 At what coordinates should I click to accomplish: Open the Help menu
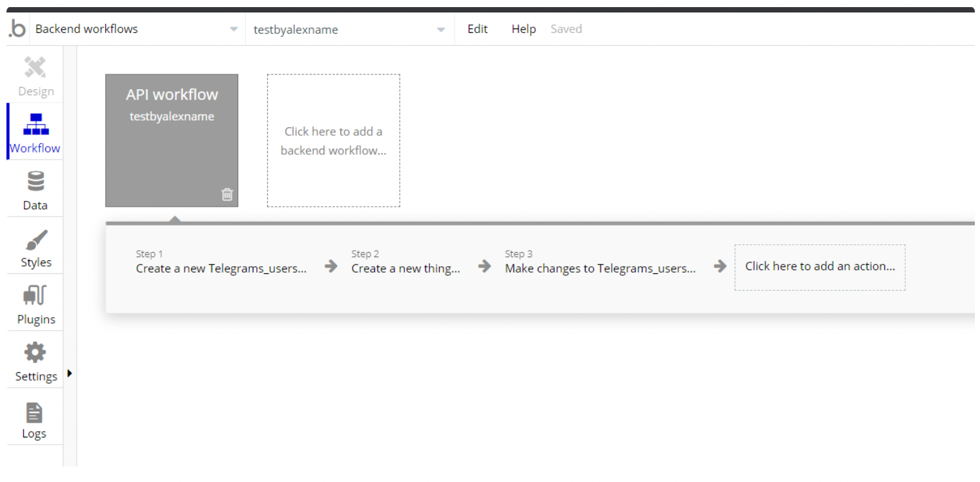click(x=524, y=29)
